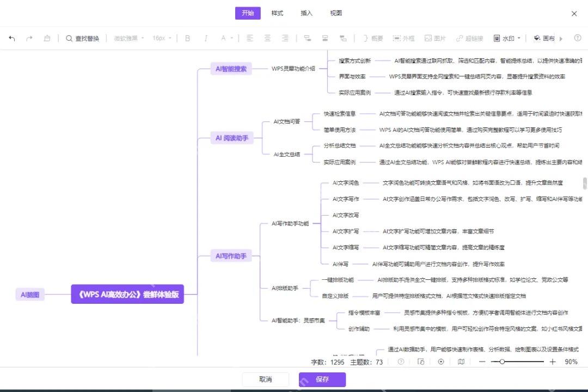Switch to the 插入 tab

point(307,13)
